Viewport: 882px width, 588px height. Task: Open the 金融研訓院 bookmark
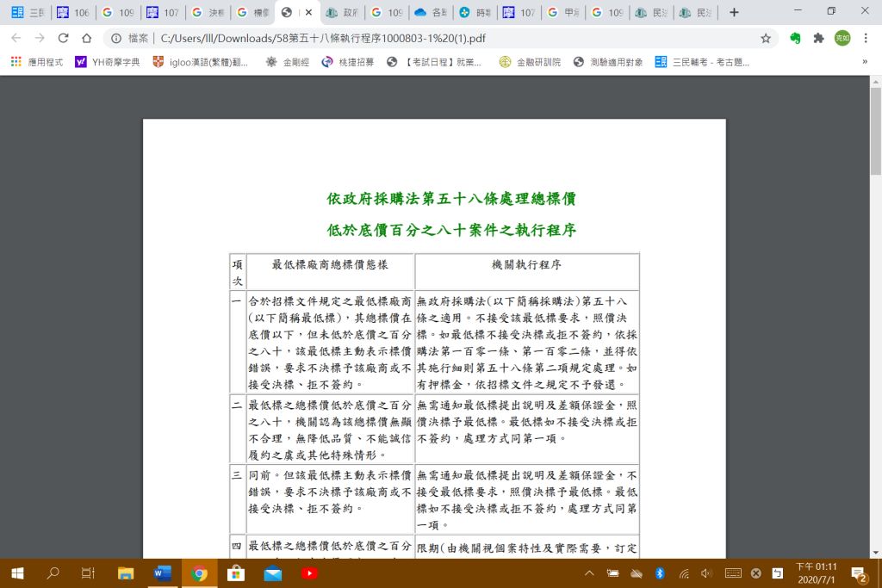pyautogui.click(x=530, y=62)
